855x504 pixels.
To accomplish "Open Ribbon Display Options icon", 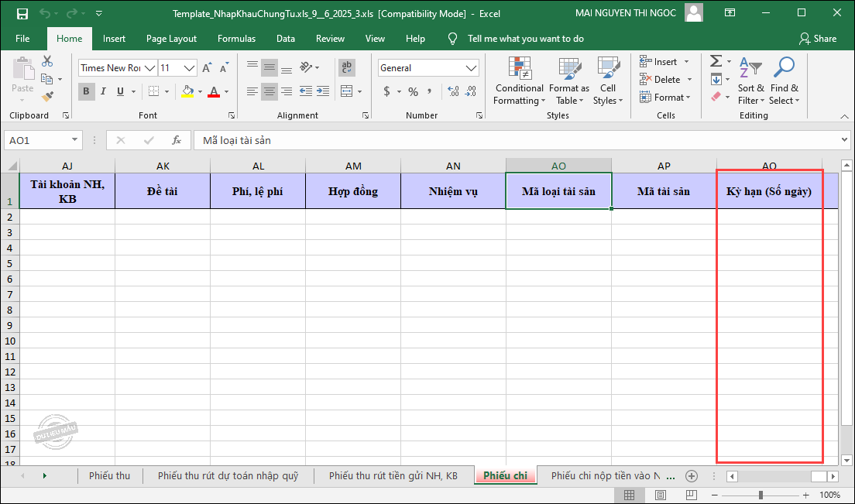I will coord(730,13).
